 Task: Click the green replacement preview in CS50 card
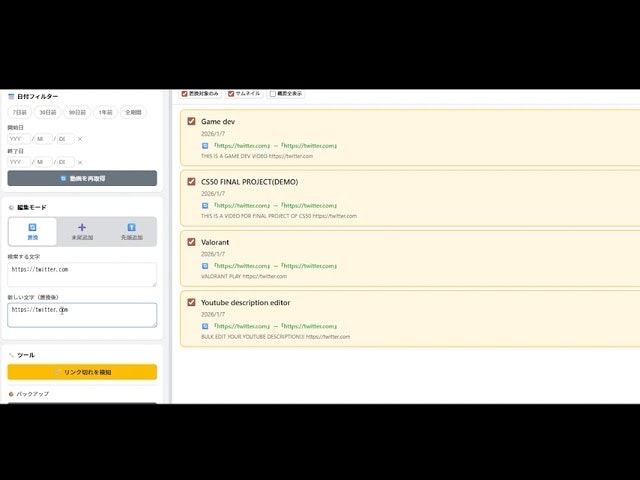276,206
